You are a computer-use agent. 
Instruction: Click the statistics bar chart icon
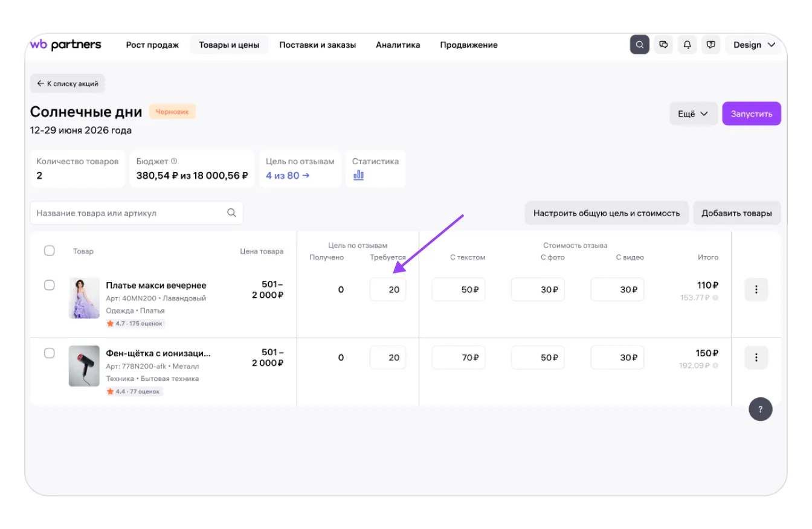(358, 175)
